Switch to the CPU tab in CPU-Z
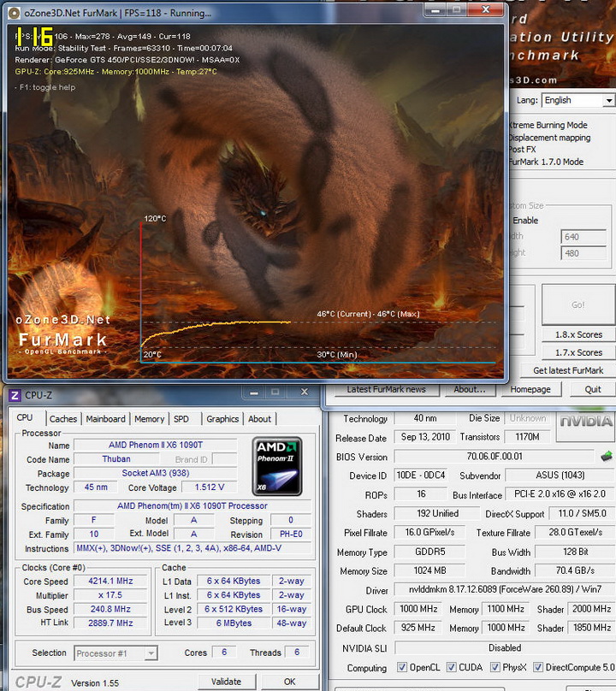The image size is (616, 691). (x=25, y=418)
